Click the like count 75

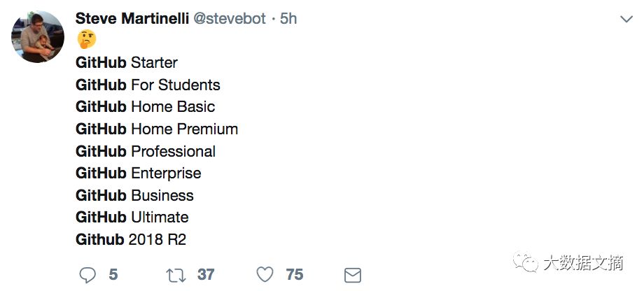(x=295, y=275)
